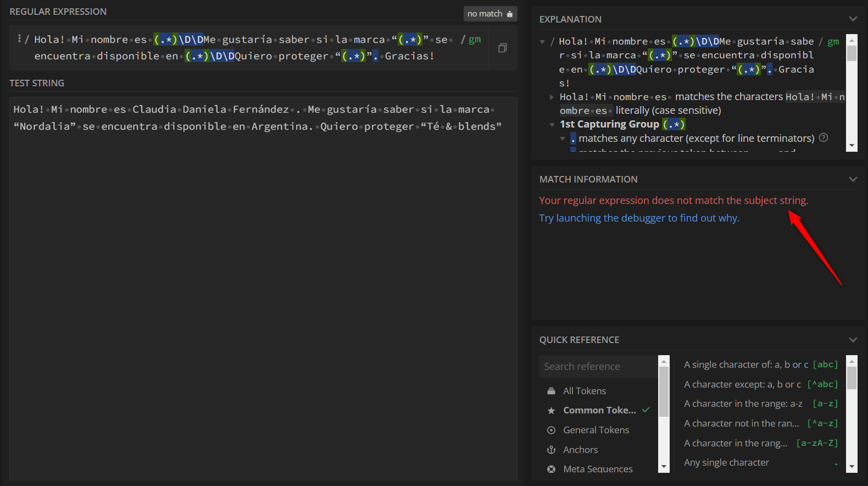The height and width of the screenshot is (486, 868).
Task: Click 'Nordalia' in the test string
Action: click(45, 126)
